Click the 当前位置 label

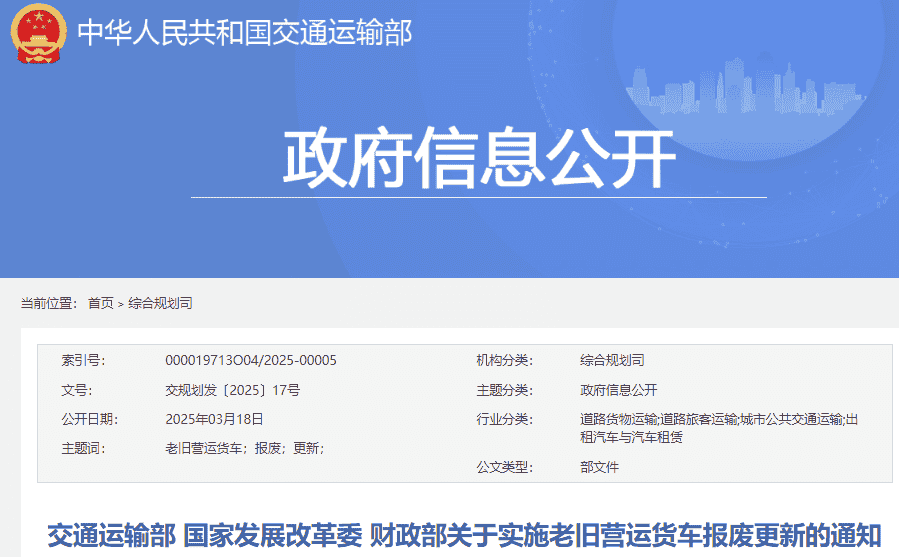click(x=49, y=303)
